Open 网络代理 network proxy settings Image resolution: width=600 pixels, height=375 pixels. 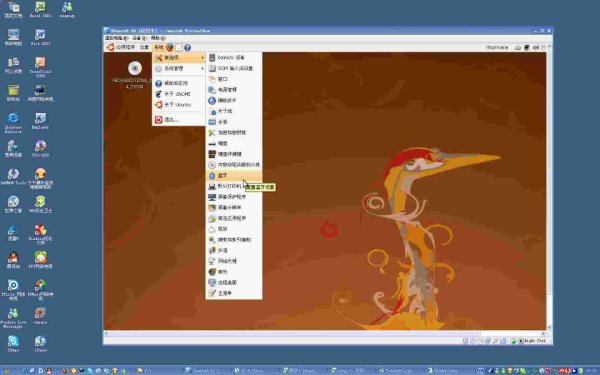[x=234, y=261]
